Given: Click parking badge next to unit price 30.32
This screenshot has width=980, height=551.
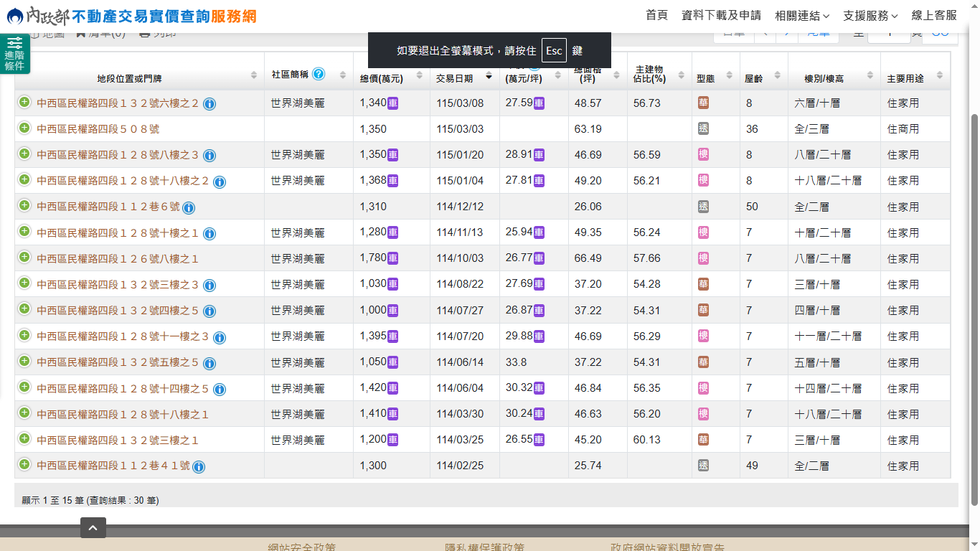Looking at the screenshot, I should [x=539, y=388].
